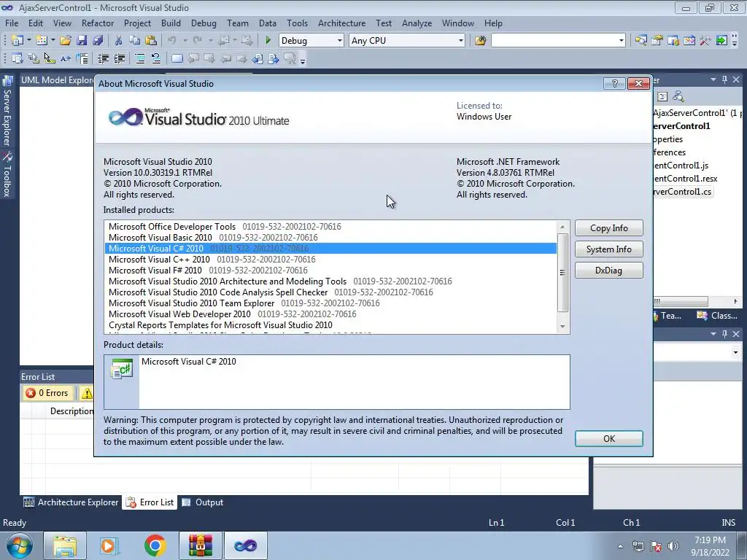The width and height of the screenshot is (747, 560).
Task: Click the Toggle Bookmark icon
Action: coord(177,58)
